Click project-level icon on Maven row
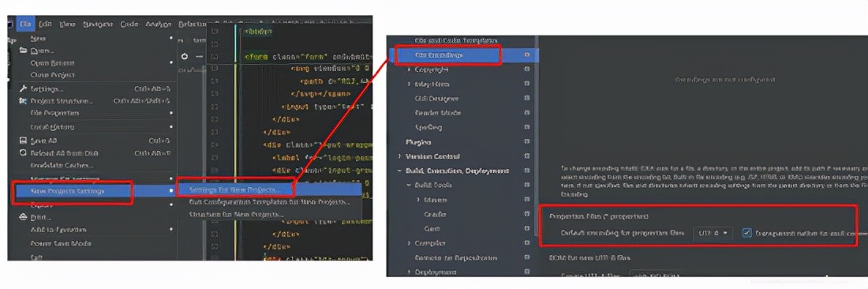This screenshot has height=289, width=868. pos(527,200)
